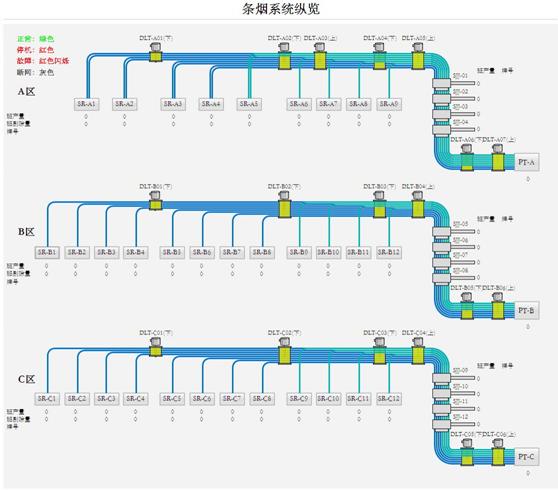
Task: Inspect the DLT-C01(下) lifter in C区
Action: tap(156, 347)
